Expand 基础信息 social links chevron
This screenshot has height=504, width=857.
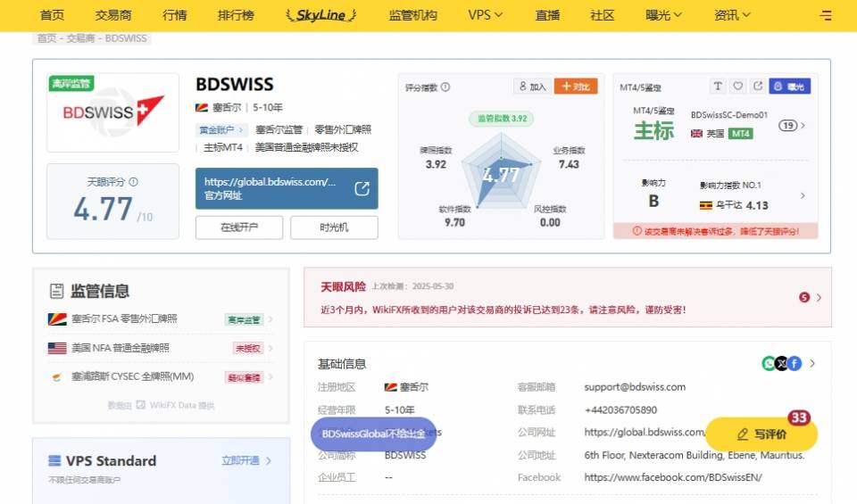point(812,363)
